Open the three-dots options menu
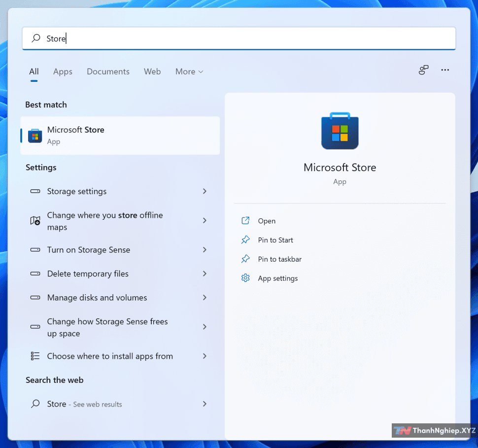The height and width of the screenshot is (448, 478). pos(445,70)
